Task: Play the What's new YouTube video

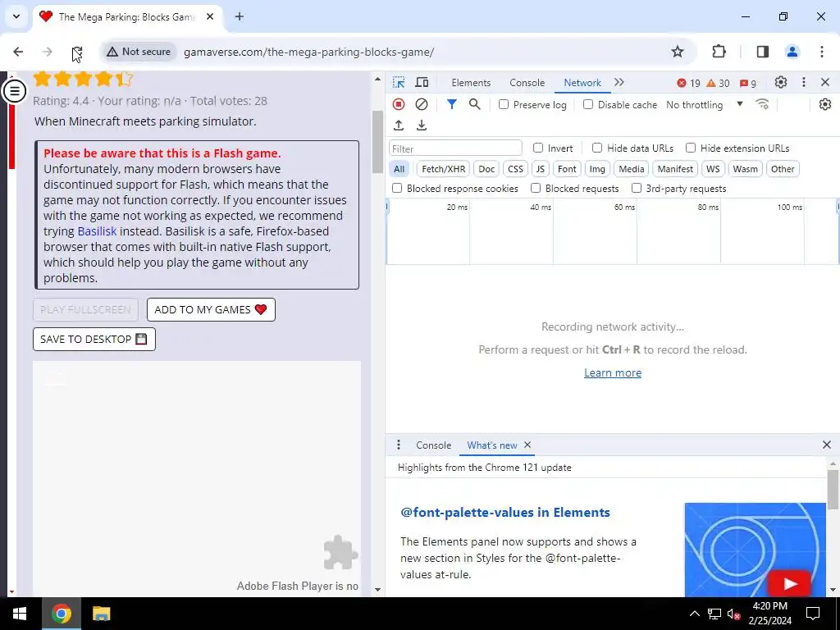Action: pyautogui.click(x=790, y=584)
